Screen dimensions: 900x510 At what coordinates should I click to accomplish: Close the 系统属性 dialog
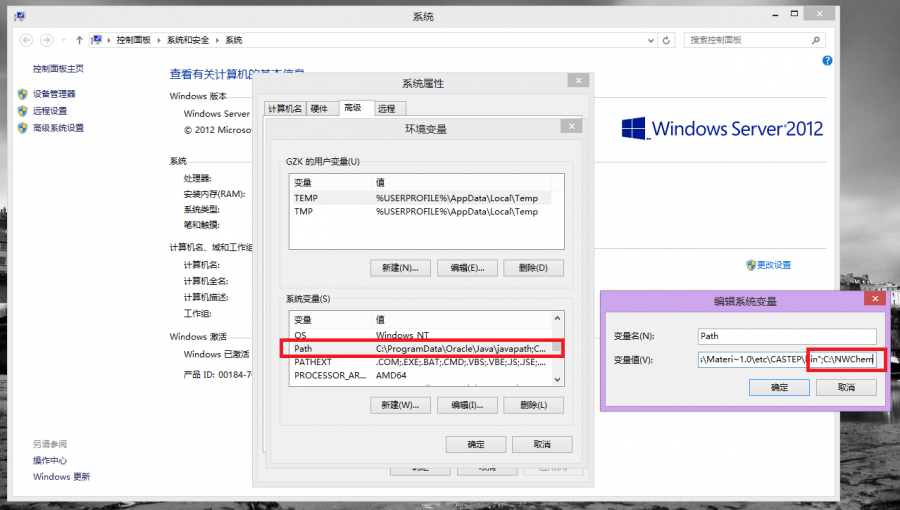[x=579, y=81]
